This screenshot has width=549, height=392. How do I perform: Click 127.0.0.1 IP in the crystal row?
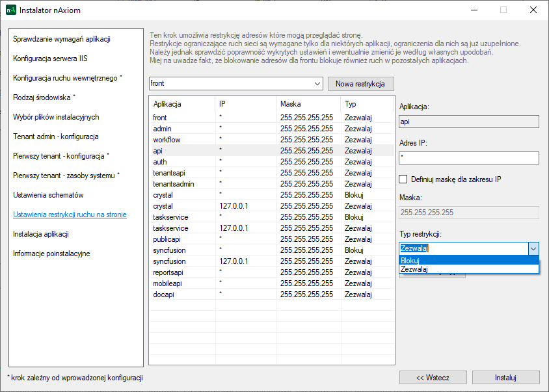pos(234,206)
